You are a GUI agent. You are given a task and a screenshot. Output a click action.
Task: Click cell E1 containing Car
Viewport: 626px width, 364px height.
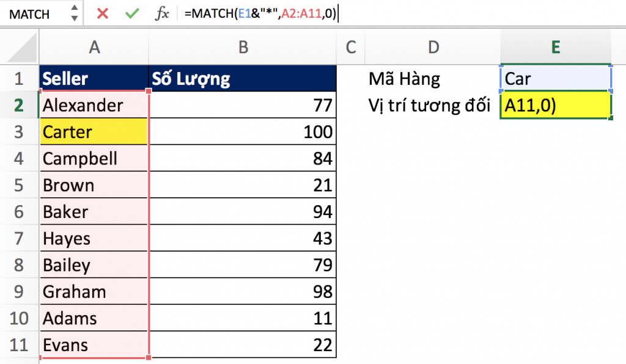pos(556,78)
